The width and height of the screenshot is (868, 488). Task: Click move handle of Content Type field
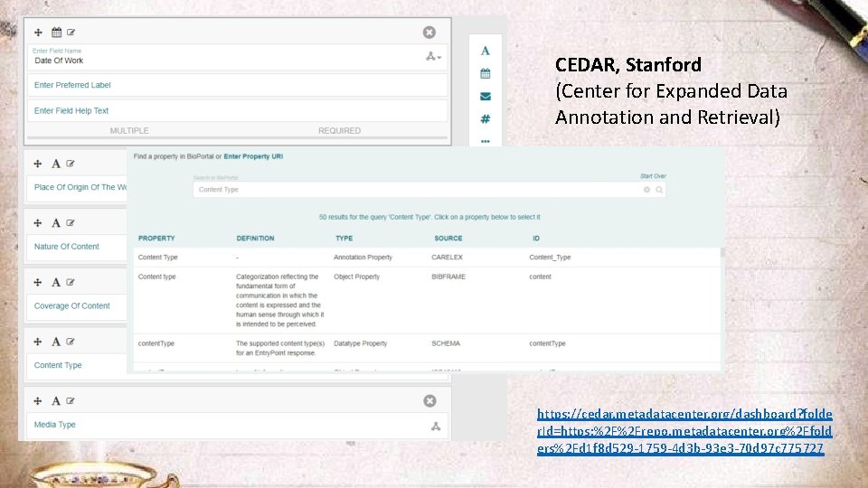tap(38, 342)
